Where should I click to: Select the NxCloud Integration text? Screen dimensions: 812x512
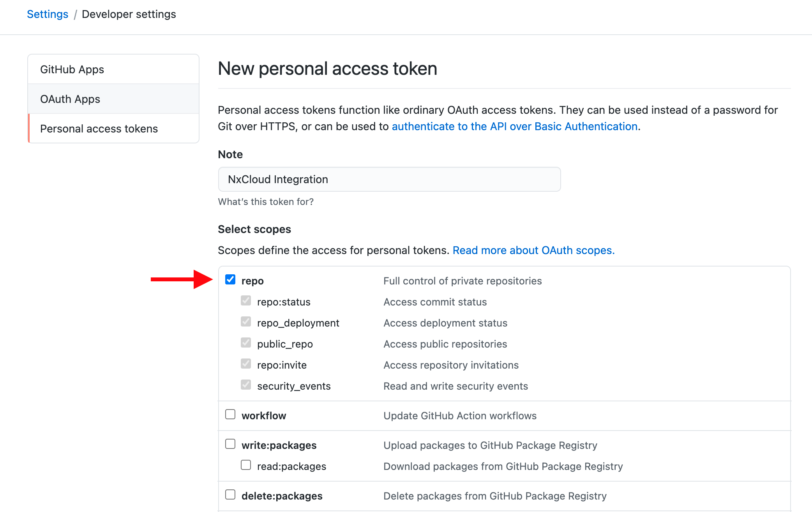(277, 179)
